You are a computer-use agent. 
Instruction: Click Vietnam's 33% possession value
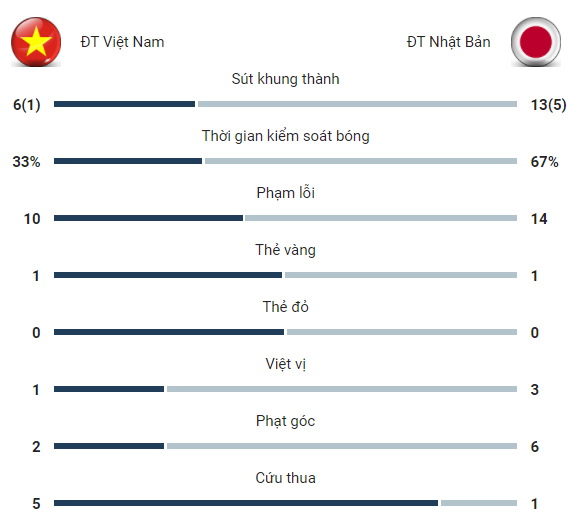[x=26, y=162]
